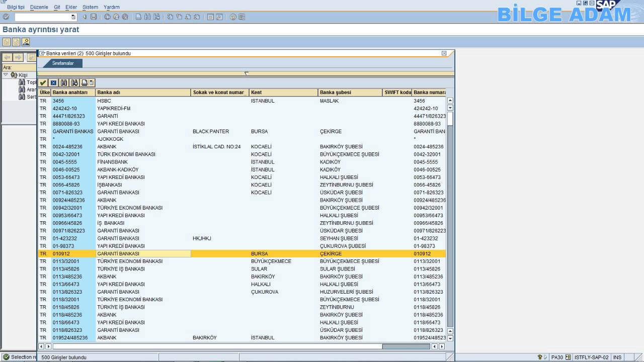Click the Last Page navigation icon
The width and height of the screenshot is (644, 362).
pos(197,17)
